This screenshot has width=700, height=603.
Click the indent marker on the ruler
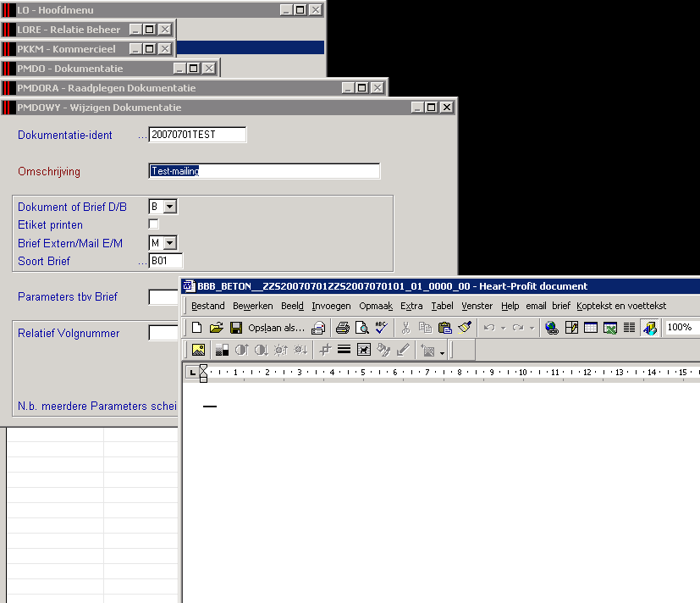[203, 373]
